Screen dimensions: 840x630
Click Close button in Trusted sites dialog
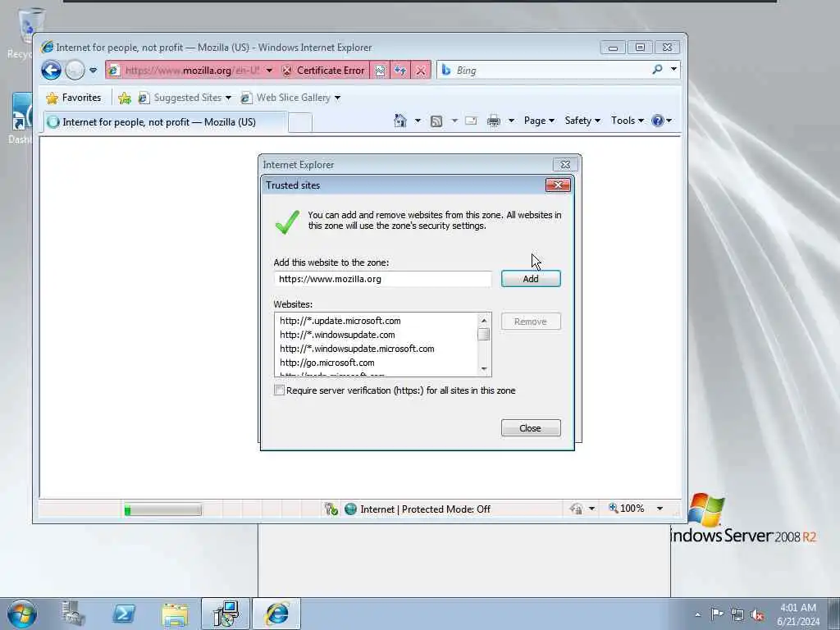(x=531, y=428)
